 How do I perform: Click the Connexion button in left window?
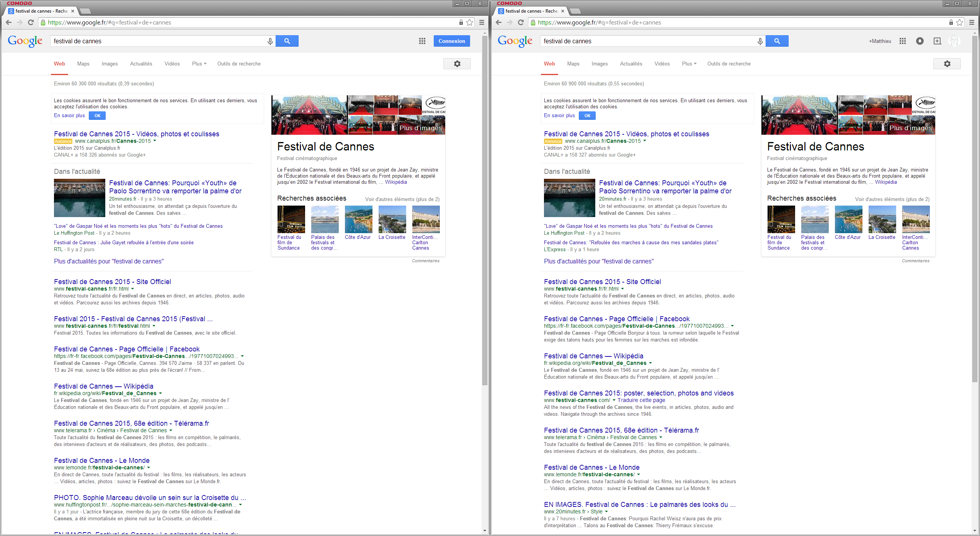click(452, 41)
